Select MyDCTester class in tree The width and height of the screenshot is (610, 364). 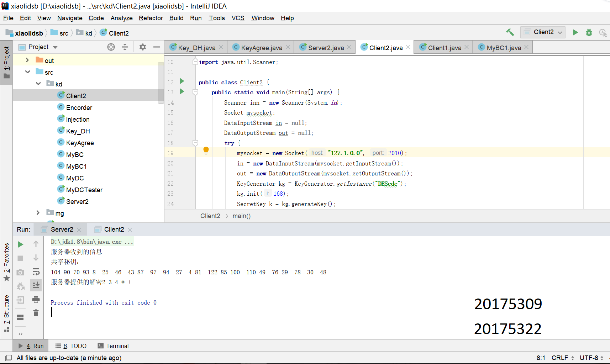point(84,190)
